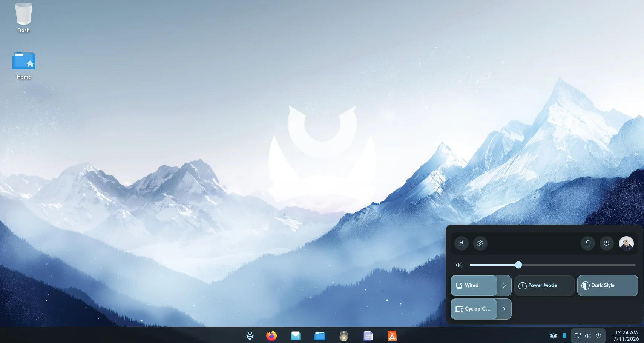This screenshot has height=343, width=644.
Task: Expand the Cyclop C... submenu chevron
Action: (x=504, y=309)
